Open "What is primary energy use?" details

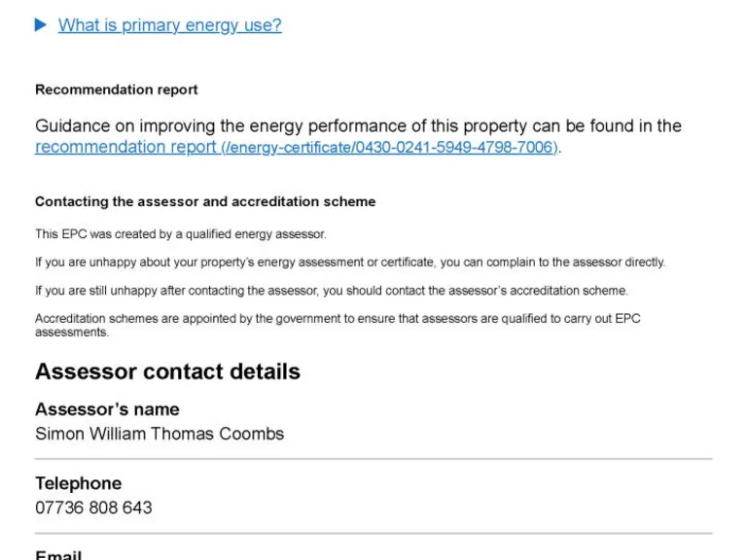(169, 25)
